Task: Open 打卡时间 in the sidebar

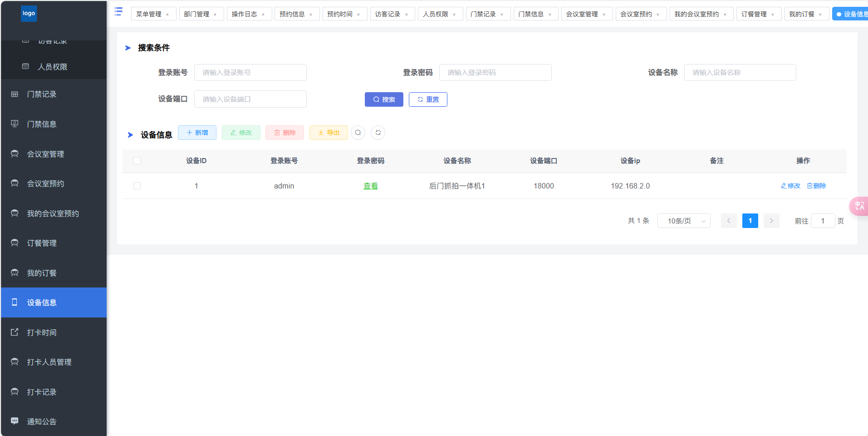Action: (x=54, y=332)
